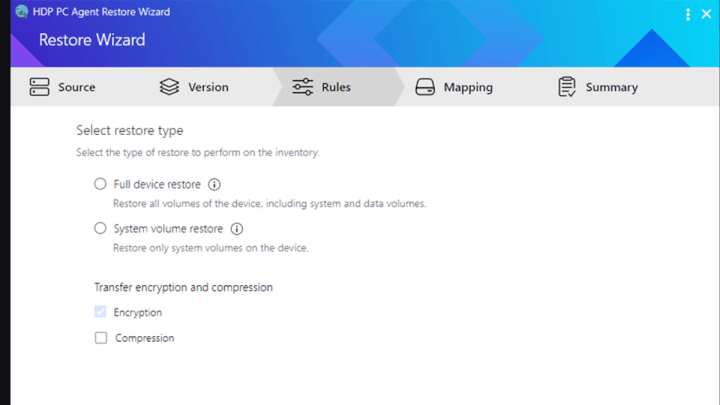This screenshot has height=405, width=720.
Task: Toggle the Encryption checkbox
Action: click(101, 312)
